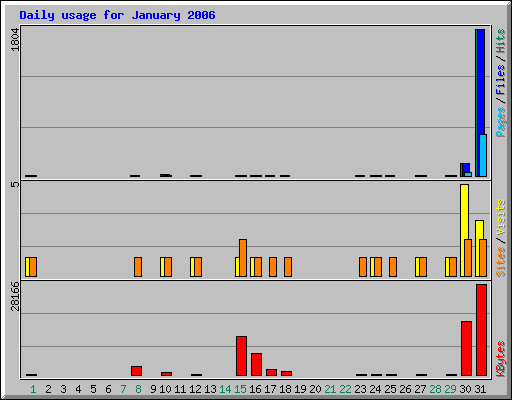
Task: Click day label 22 on the x-axis
Action: 345,389
